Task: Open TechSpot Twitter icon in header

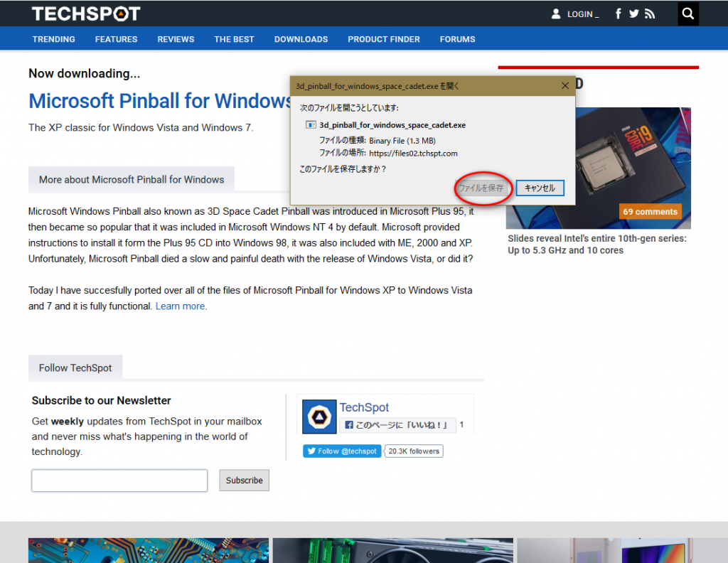Action: tap(633, 14)
